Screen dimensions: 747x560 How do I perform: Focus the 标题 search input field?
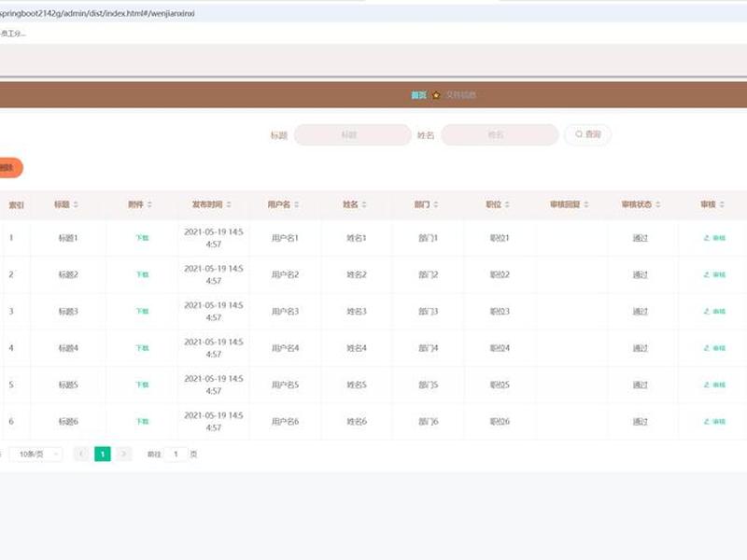pyautogui.click(x=353, y=134)
